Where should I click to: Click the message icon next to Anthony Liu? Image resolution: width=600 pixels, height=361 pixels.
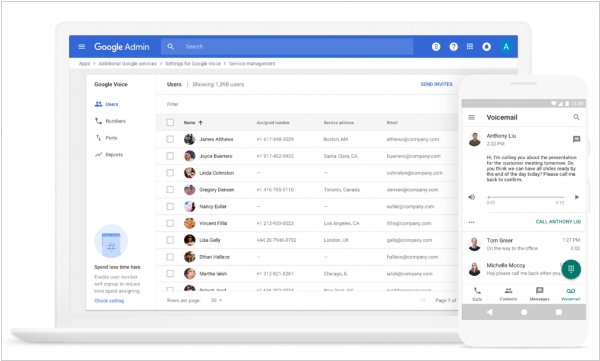[576, 139]
